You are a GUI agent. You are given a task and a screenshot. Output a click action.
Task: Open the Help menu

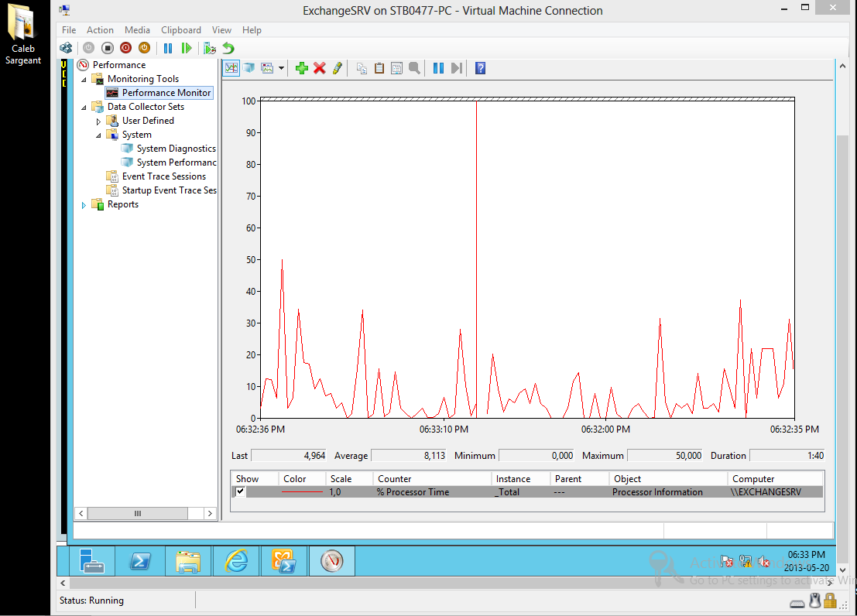tap(252, 30)
